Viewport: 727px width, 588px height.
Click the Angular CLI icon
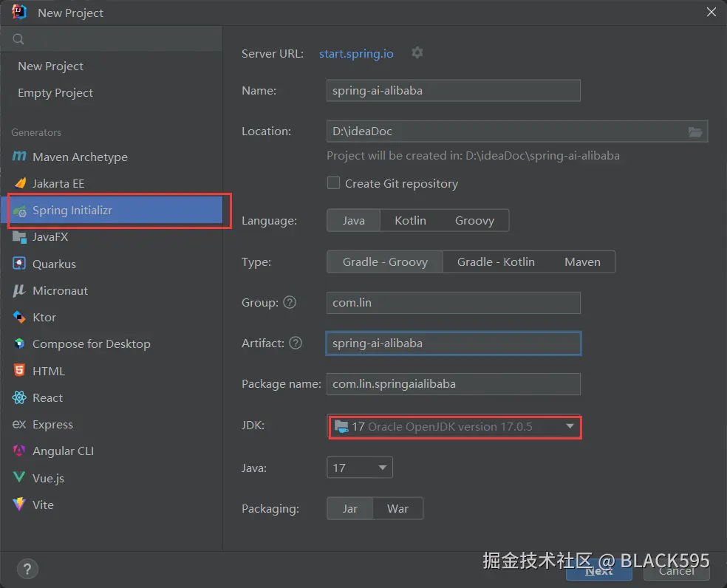pyautogui.click(x=19, y=451)
